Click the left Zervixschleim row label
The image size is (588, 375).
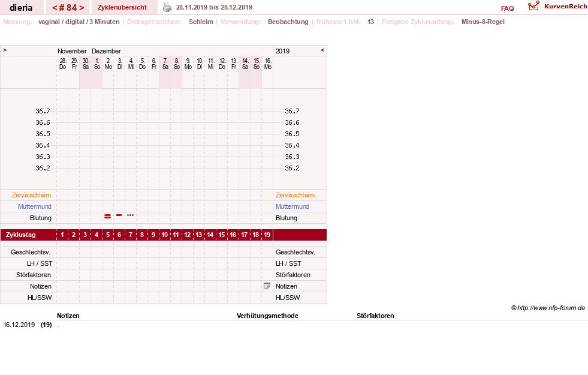32,195
